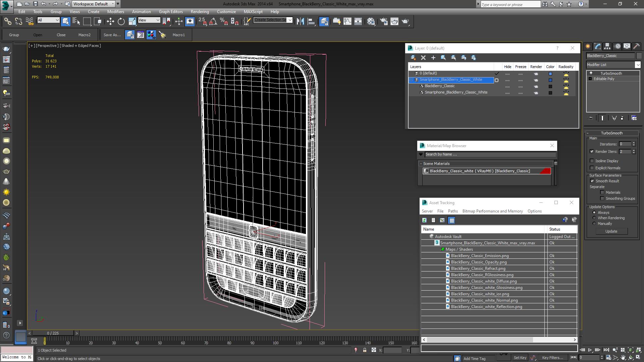
Task: Select the Scale transform tool
Action: point(132,21)
